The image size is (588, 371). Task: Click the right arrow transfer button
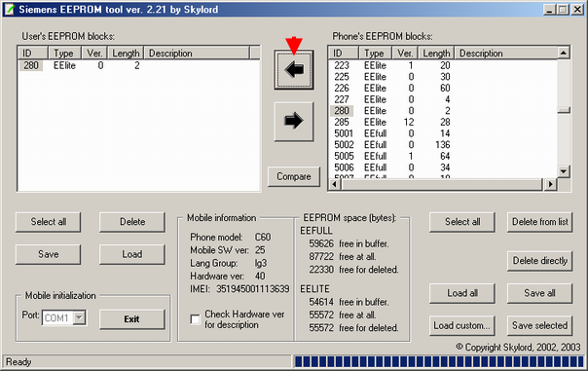[x=294, y=121]
